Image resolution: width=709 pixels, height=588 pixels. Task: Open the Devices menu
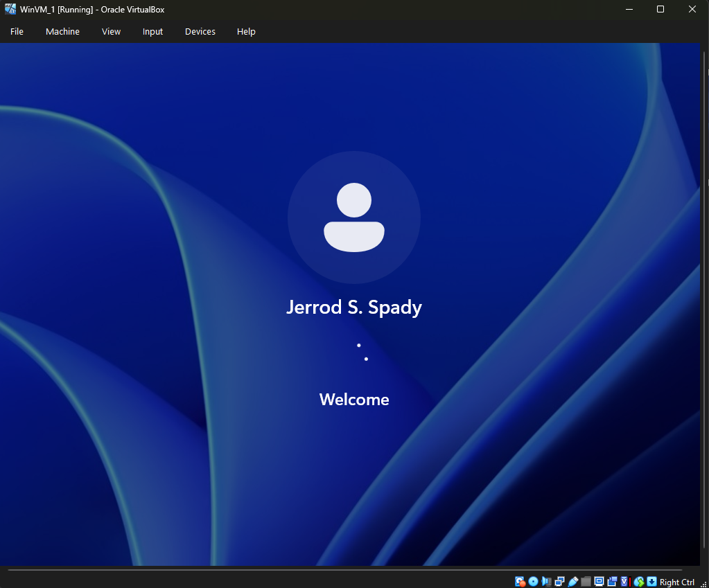(x=200, y=32)
